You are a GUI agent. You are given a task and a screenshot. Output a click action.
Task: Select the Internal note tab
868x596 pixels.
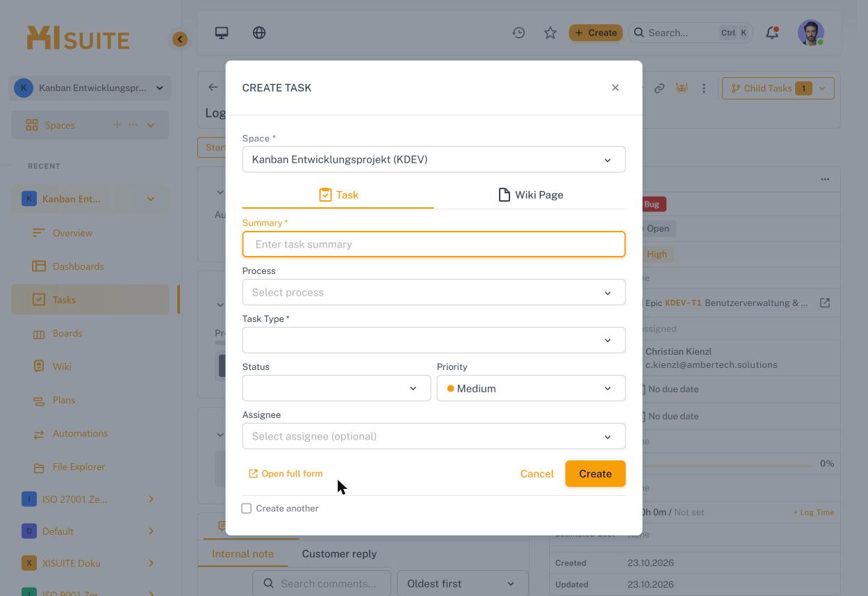[243, 554]
